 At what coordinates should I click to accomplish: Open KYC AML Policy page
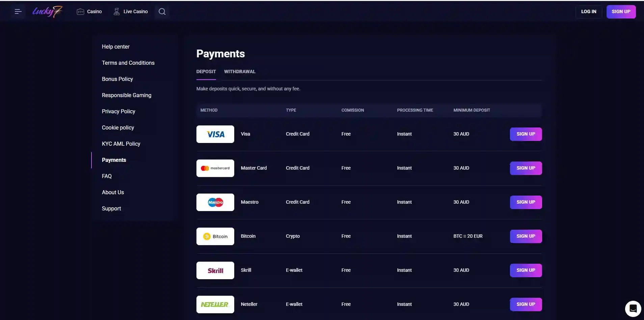[121, 144]
